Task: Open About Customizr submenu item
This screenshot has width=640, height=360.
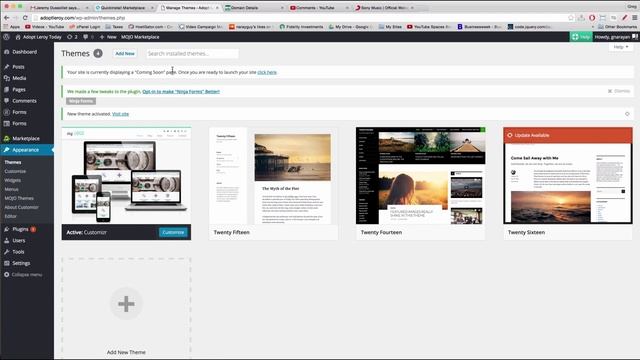Action: [x=22, y=207]
